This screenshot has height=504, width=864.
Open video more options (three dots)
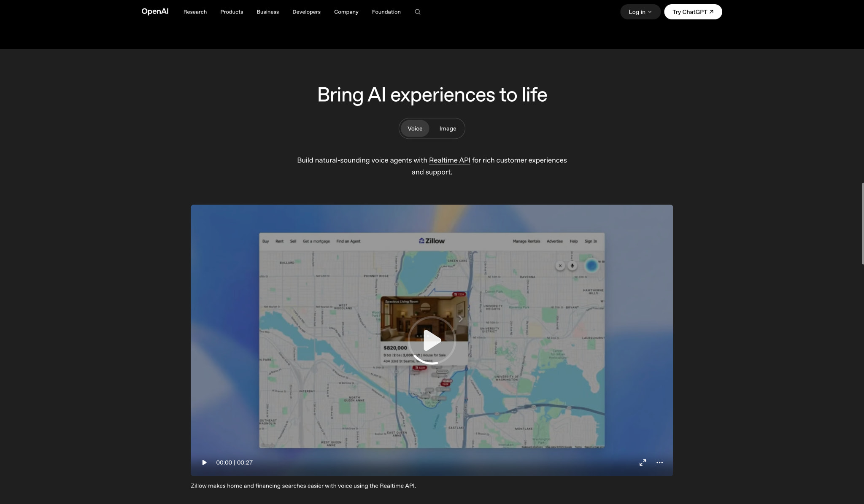point(659,463)
